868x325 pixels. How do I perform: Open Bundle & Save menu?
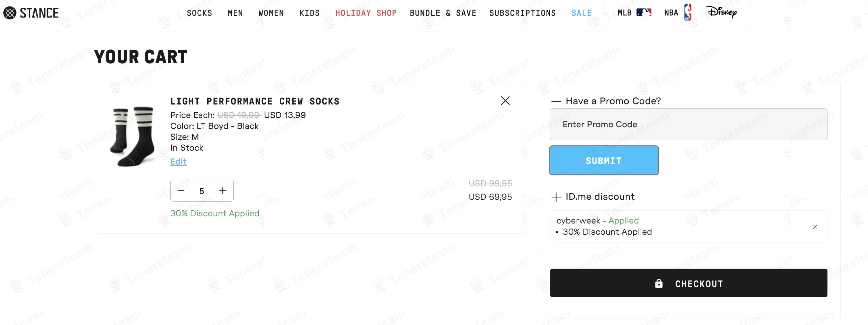tap(443, 13)
